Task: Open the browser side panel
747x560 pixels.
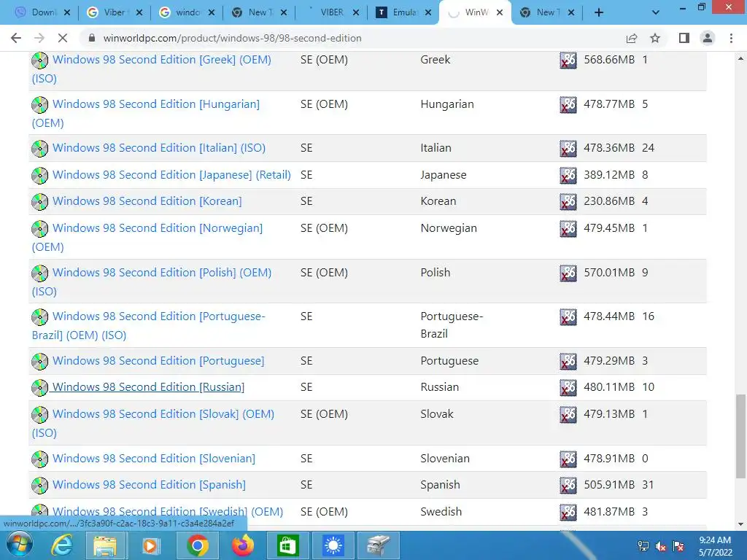Action: pyautogui.click(x=684, y=38)
